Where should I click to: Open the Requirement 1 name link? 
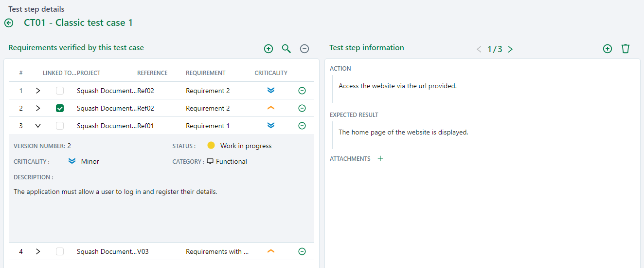point(208,126)
